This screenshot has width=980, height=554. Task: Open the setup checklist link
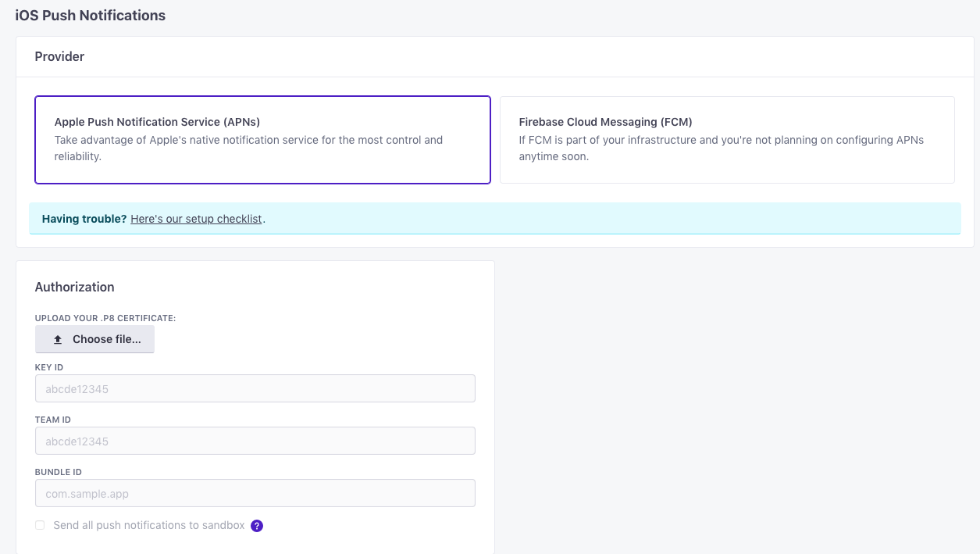196,219
